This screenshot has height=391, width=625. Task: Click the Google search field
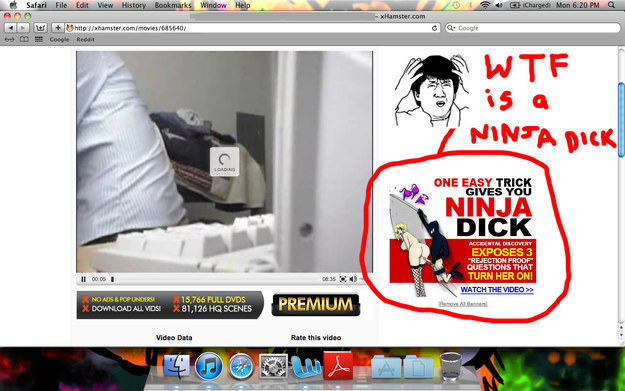point(532,28)
